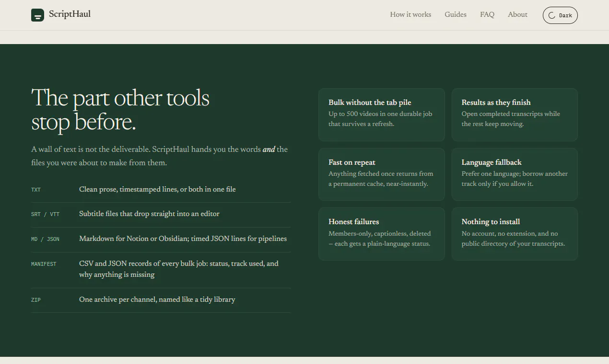Toggle Dark theme button
609x364 pixels.
(x=560, y=15)
